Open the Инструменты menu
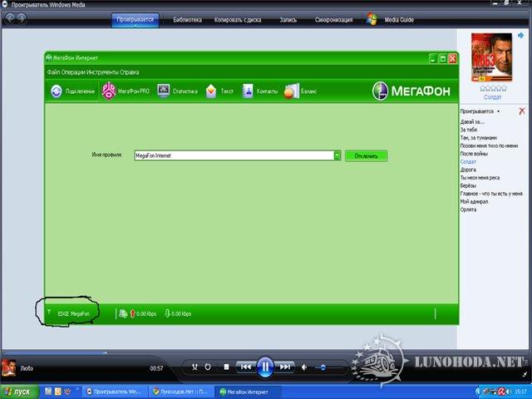The width and height of the screenshot is (532, 399). point(102,72)
